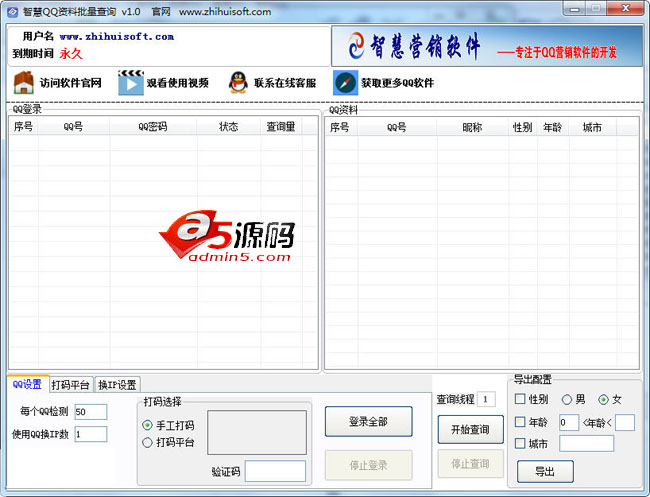Switch to the 换IP设置 tab
Screen dimensions: 650x497
117,385
